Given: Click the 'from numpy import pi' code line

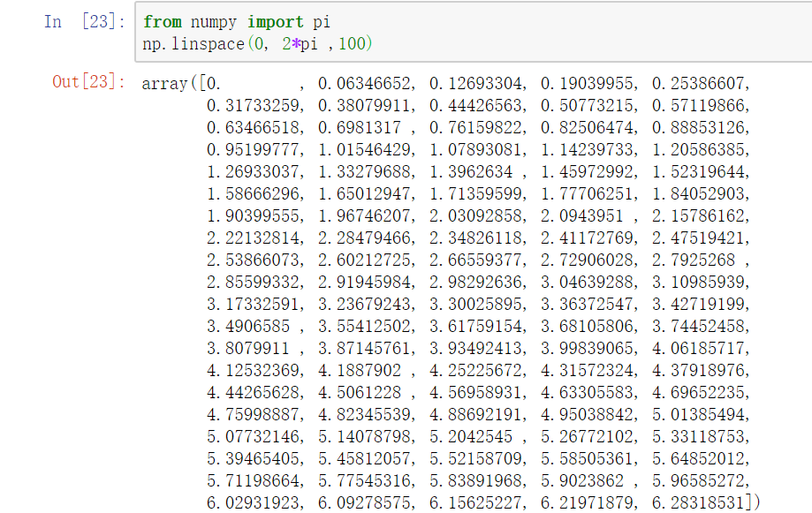Looking at the screenshot, I should pos(237,22).
